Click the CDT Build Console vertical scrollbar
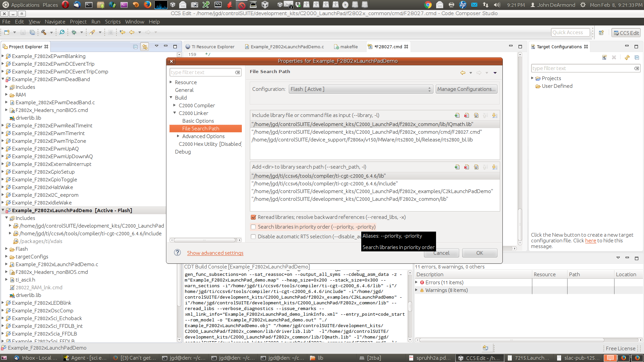Viewport: 644px width, 362px height. click(410, 306)
